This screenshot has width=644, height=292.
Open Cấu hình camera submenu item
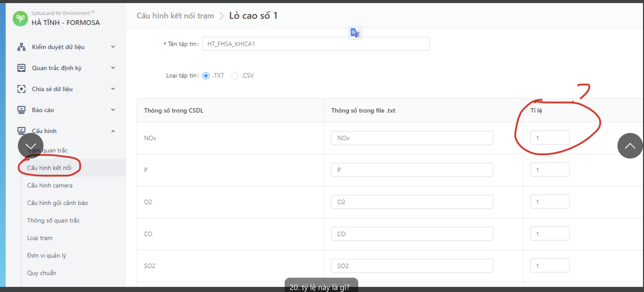[50, 185]
